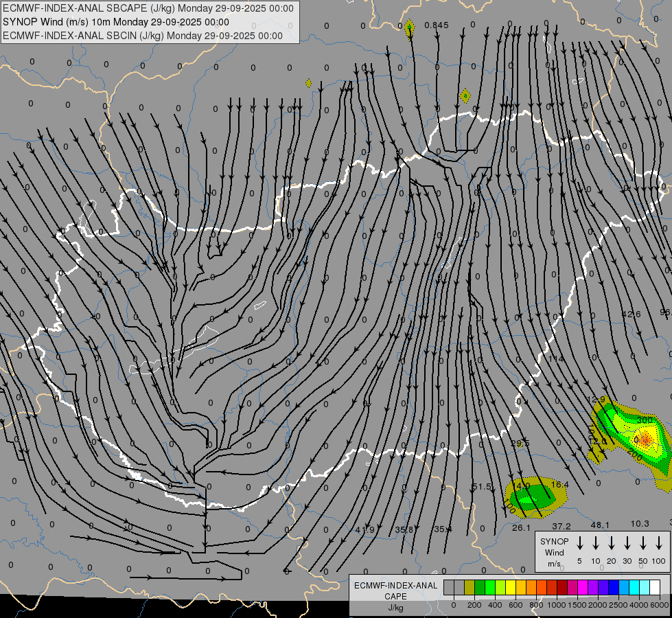Click the 41.9 value on the map
Screen dimensions: 672x618
pos(364,530)
